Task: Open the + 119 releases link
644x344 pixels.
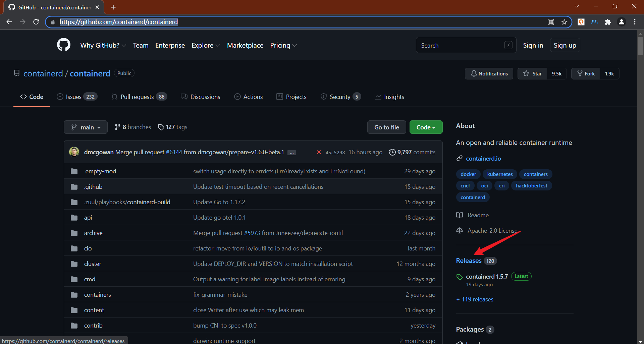Action: [x=475, y=299]
